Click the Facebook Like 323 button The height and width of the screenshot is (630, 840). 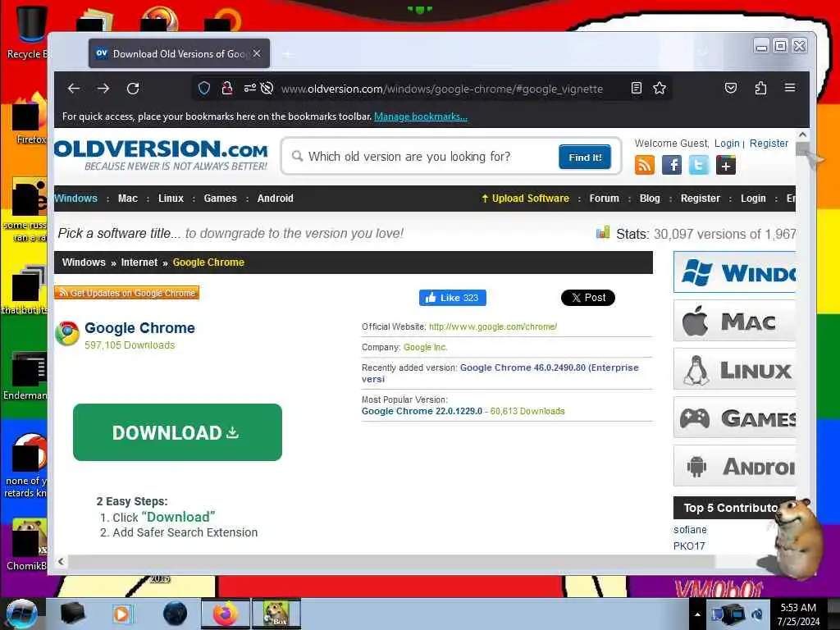[x=453, y=298]
